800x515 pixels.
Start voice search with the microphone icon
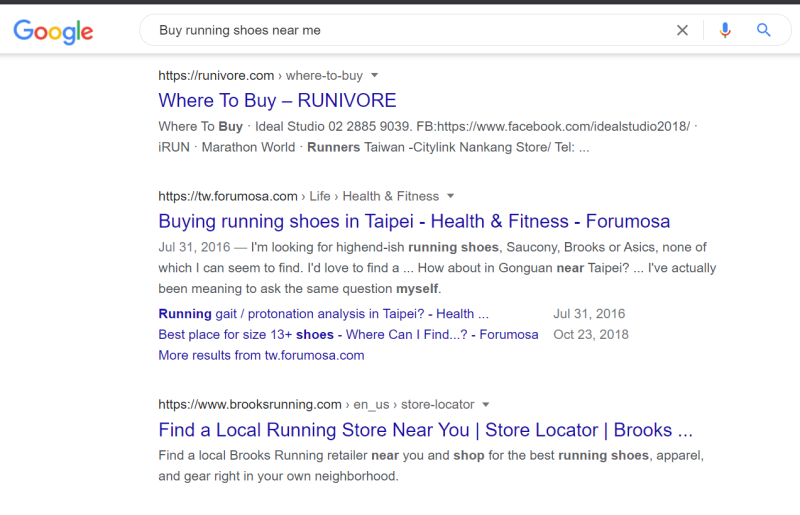coord(724,30)
